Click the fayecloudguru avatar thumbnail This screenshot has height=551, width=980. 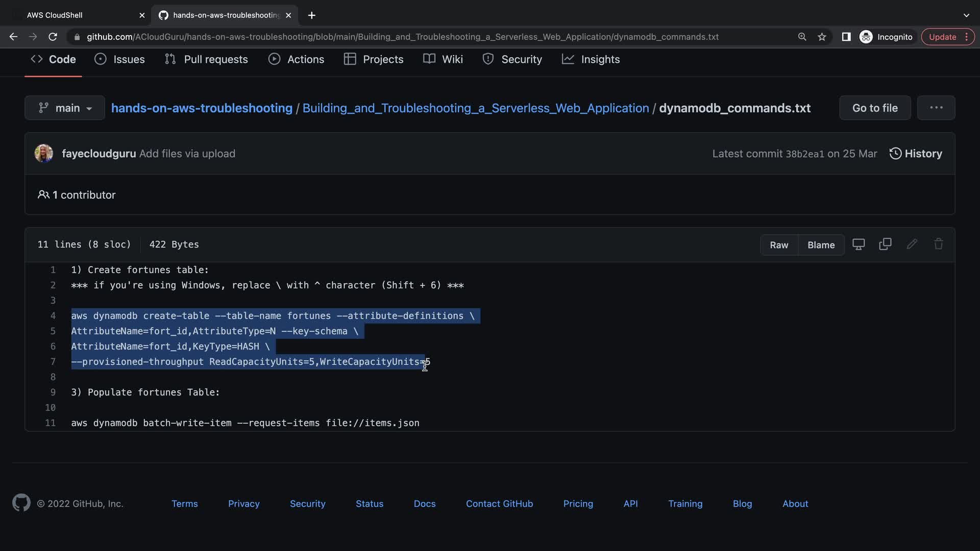click(x=44, y=154)
